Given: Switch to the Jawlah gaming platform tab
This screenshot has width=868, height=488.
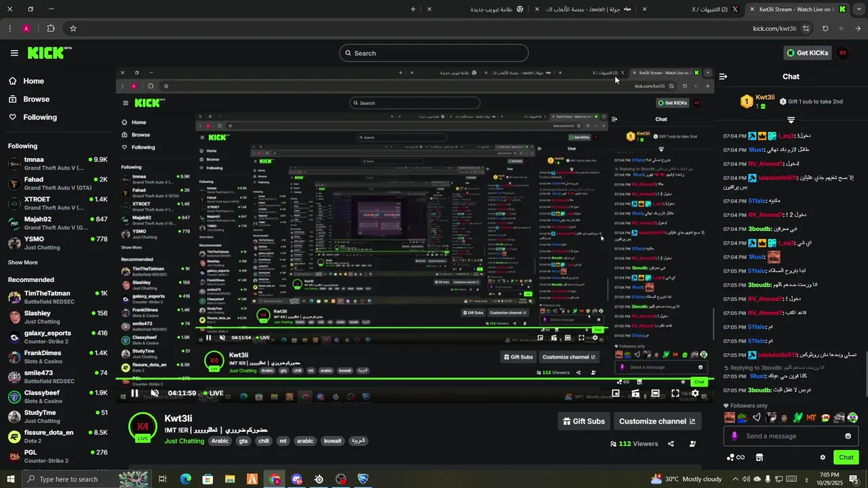Looking at the screenshot, I should point(589,9).
